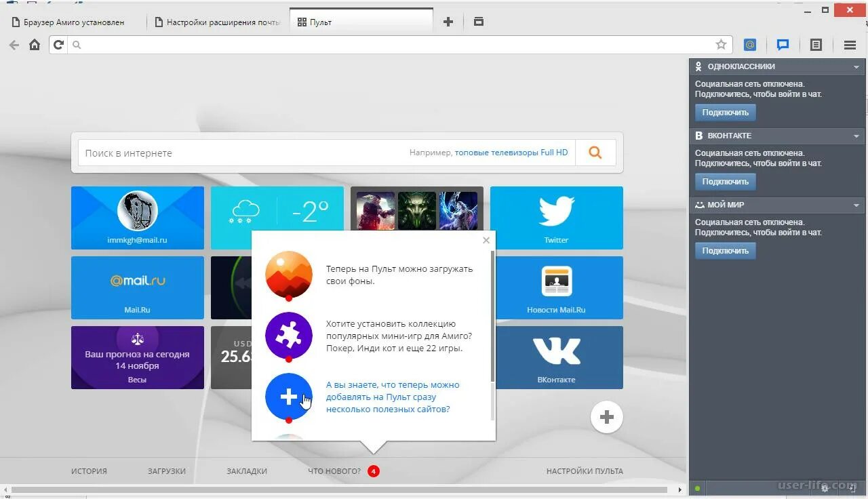The height and width of the screenshot is (499, 868).
Task: Open the immkgh@mail.ru mailbox tile
Action: pyautogui.click(x=138, y=218)
